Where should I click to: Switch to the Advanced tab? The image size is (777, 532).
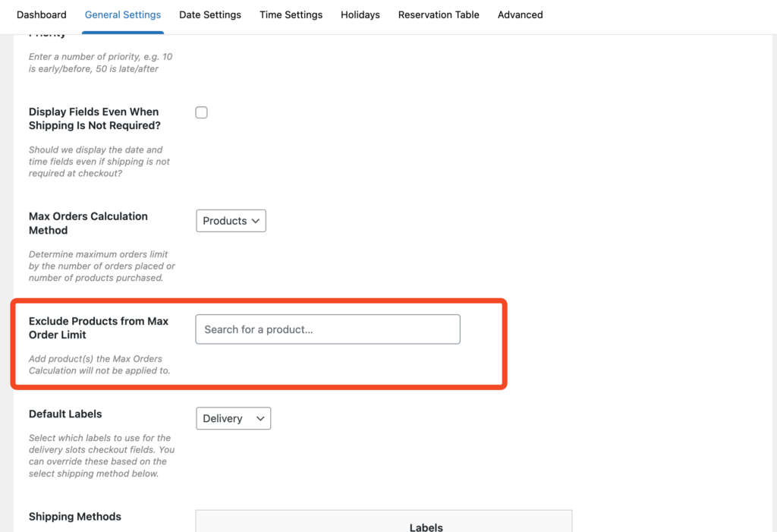[520, 14]
